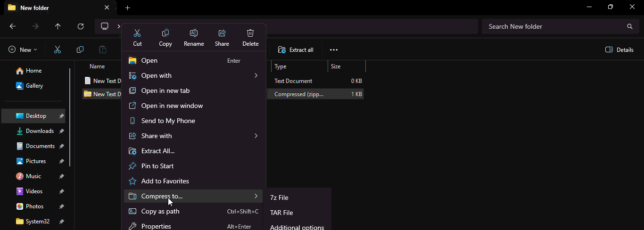Viewport: 644px width, 230px height.
Task: Unpin Desktop using its pin icon
Action: pyautogui.click(x=61, y=116)
